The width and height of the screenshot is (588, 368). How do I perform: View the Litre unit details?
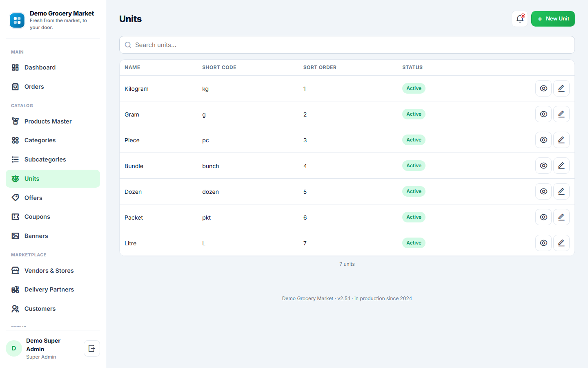point(543,243)
